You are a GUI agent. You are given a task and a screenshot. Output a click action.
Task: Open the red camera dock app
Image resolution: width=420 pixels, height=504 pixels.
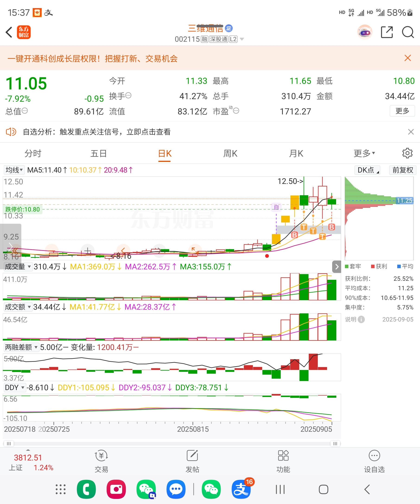[x=116, y=489]
